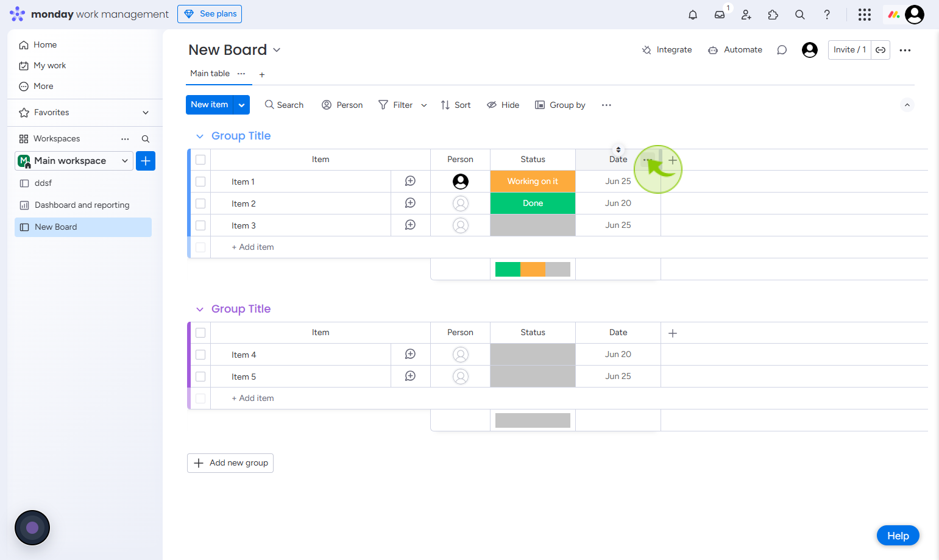Open the inbox tray icon

tap(720, 15)
